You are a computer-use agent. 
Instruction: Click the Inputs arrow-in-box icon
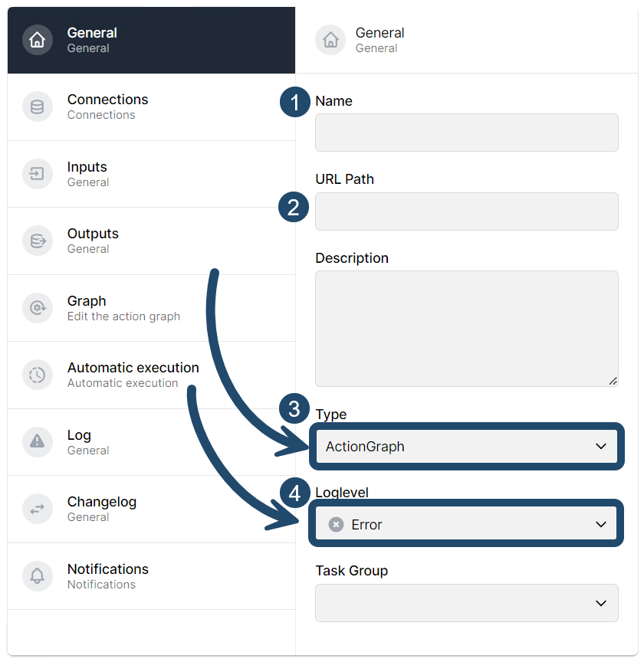[38, 173]
